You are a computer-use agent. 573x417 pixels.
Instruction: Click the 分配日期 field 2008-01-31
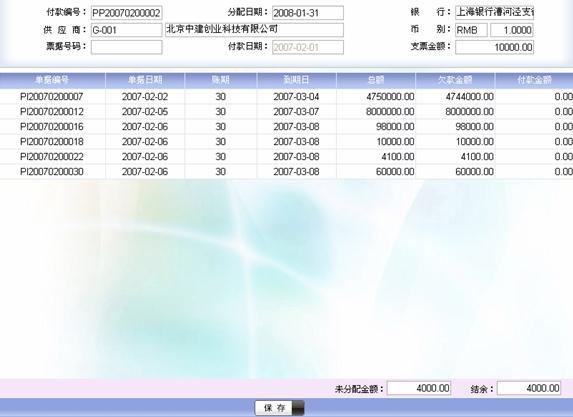pyautogui.click(x=308, y=13)
